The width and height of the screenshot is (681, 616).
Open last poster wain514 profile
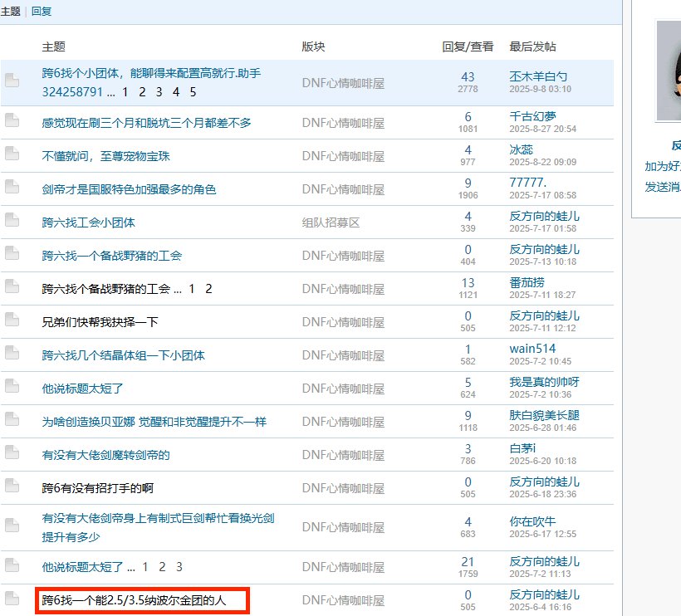click(x=532, y=349)
